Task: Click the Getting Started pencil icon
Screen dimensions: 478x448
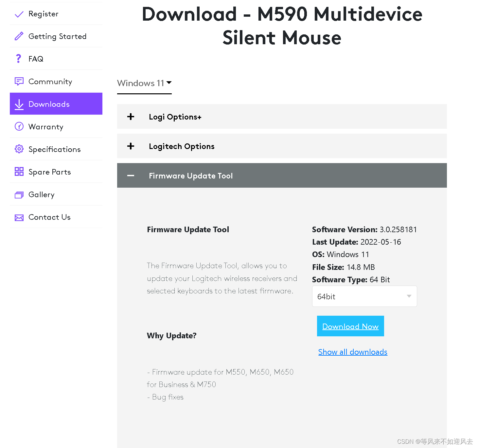Action: pos(19,36)
